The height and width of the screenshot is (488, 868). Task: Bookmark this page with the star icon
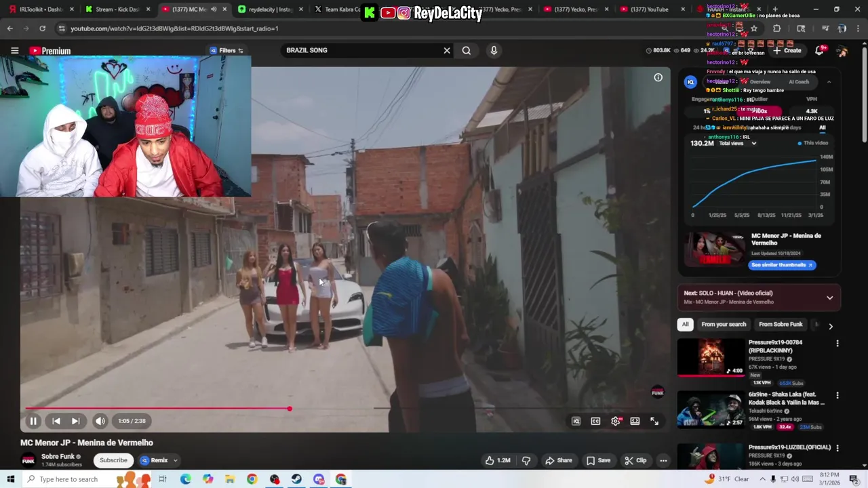753,28
